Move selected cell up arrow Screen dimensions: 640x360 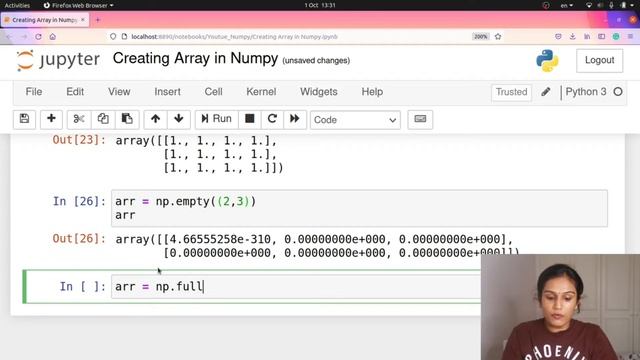click(x=155, y=119)
